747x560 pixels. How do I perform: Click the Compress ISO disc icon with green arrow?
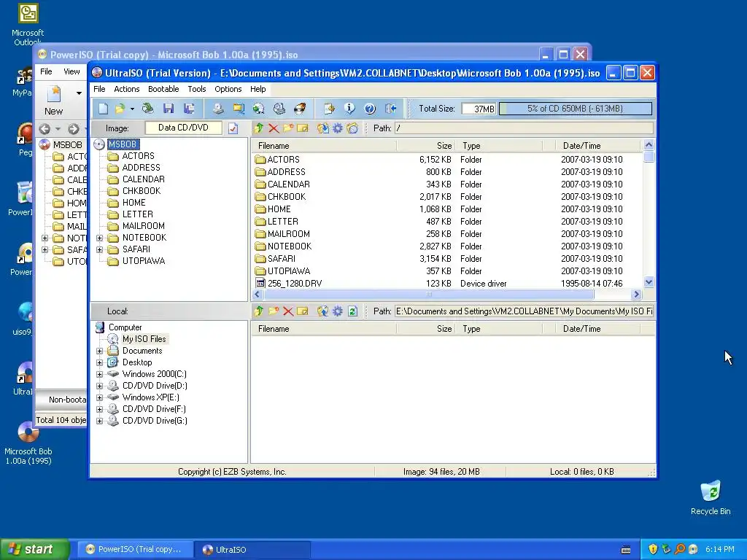(259, 109)
